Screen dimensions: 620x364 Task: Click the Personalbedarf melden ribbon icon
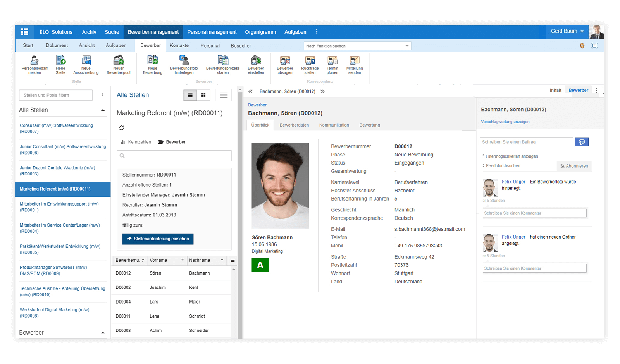[x=34, y=60]
